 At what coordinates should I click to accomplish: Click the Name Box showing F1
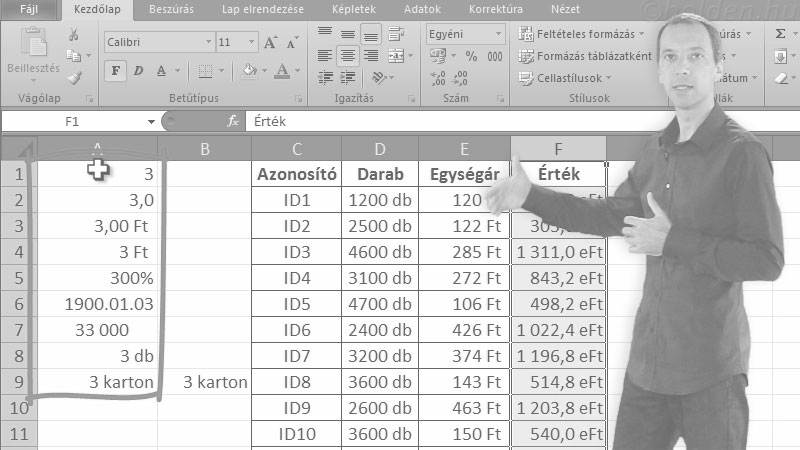tap(73, 121)
